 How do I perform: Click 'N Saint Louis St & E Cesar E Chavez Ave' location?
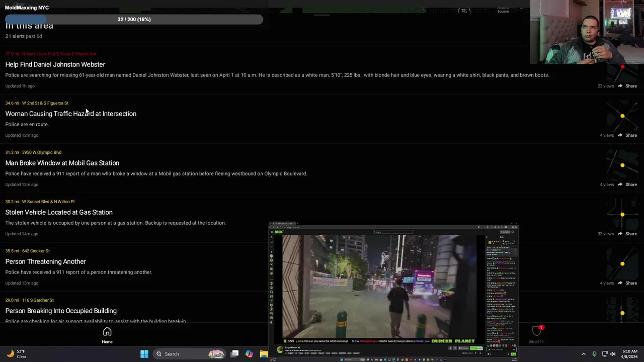(59, 54)
